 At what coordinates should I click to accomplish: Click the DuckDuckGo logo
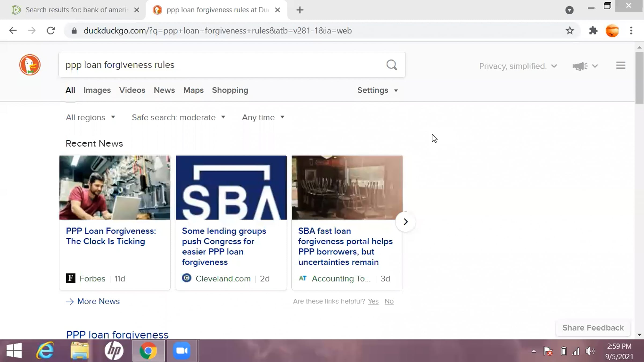pos(30,65)
